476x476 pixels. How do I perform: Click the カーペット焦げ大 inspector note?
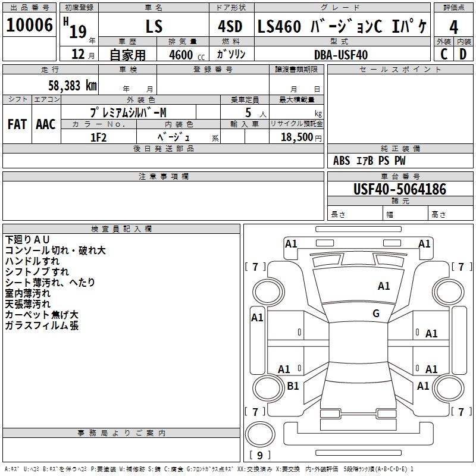[42, 315]
